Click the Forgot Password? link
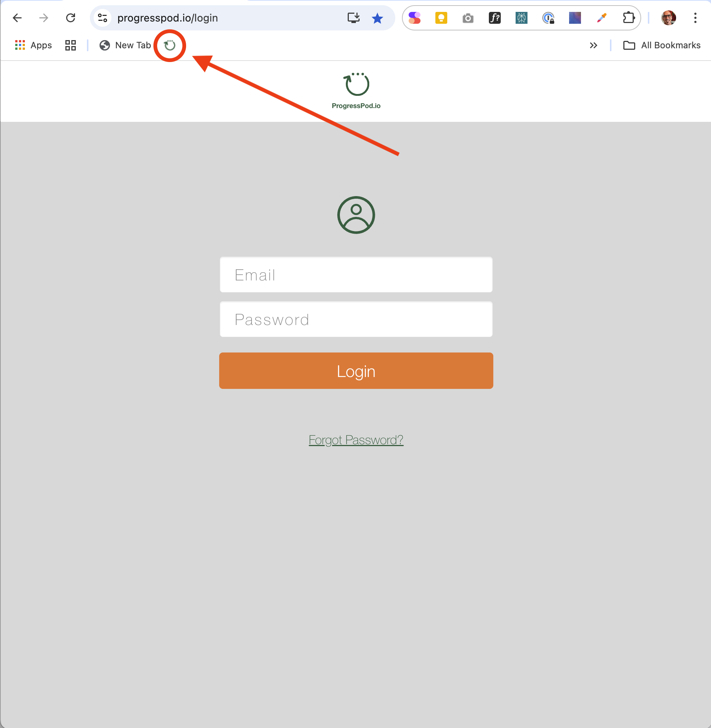This screenshot has height=728, width=711. (356, 440)
